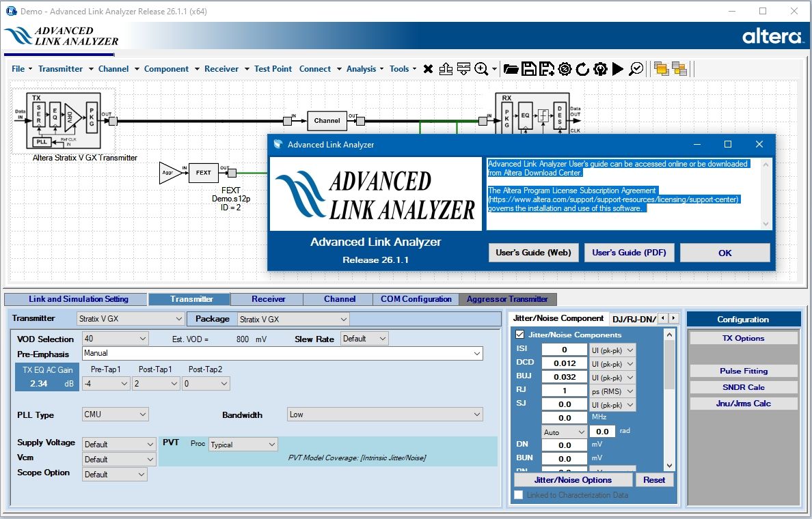
Task: Open the PLL Type CMU dropdown
Action: (115, 415)
